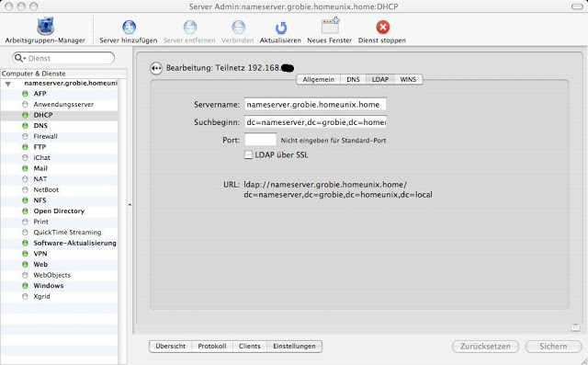The image size is (588, 365).
Task: Click the back arrow beside Bearbeitung
Action: click(x=156, y=68)
